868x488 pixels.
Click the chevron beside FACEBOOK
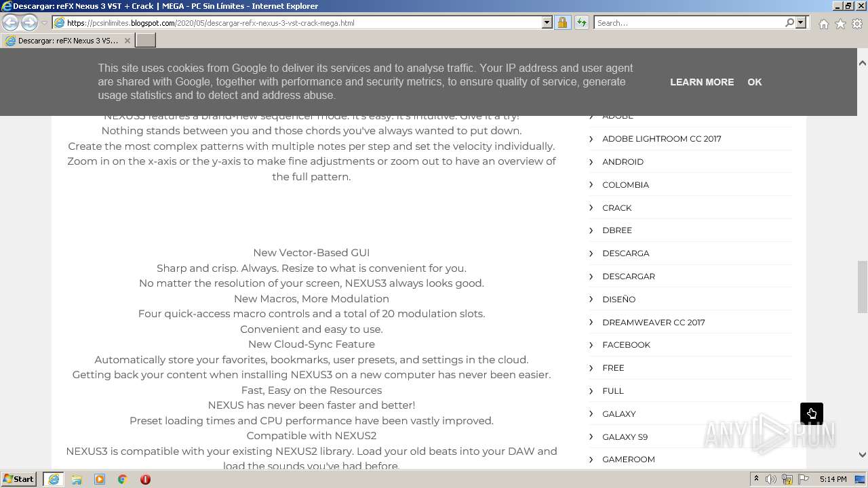[591, 345]
